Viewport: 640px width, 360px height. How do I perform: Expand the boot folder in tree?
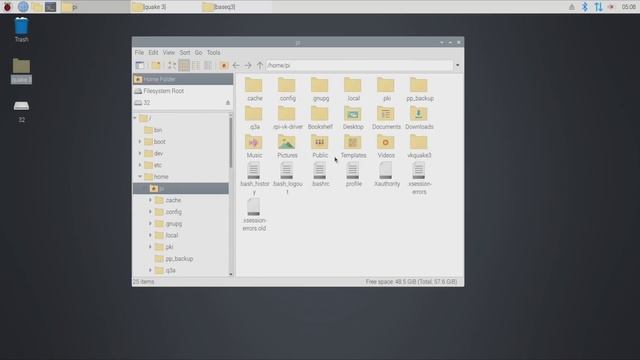(x=140, y=142)
